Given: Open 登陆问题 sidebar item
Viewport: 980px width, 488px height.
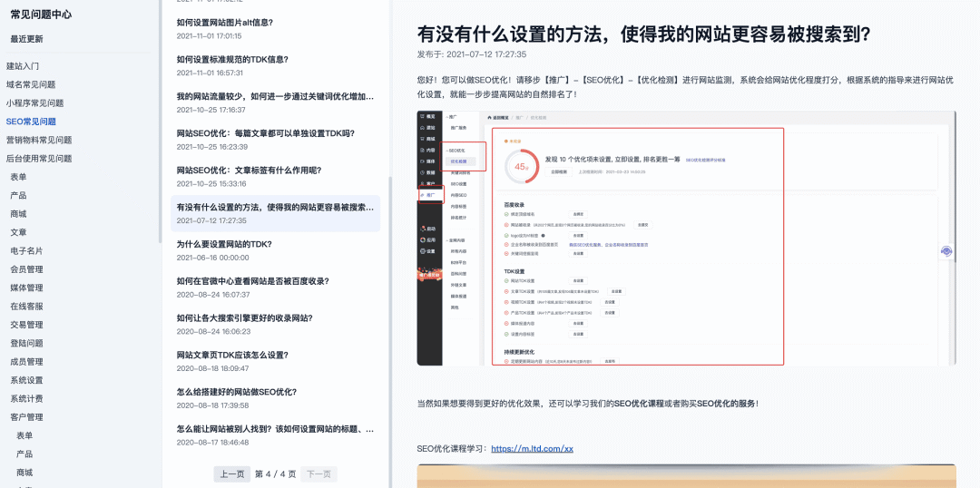Looking at the screenshot, I should tap(27, 343).
